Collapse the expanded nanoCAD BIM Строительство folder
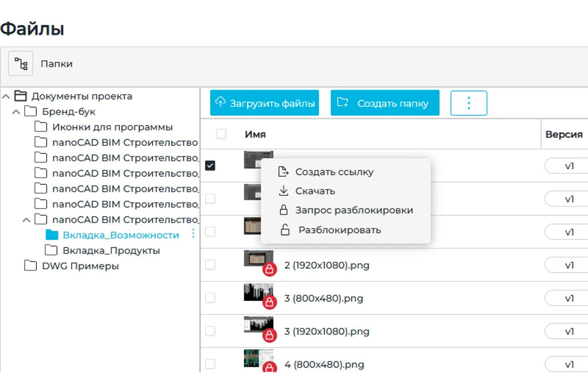The image size is (588, 391). click(x=26, y=219)
